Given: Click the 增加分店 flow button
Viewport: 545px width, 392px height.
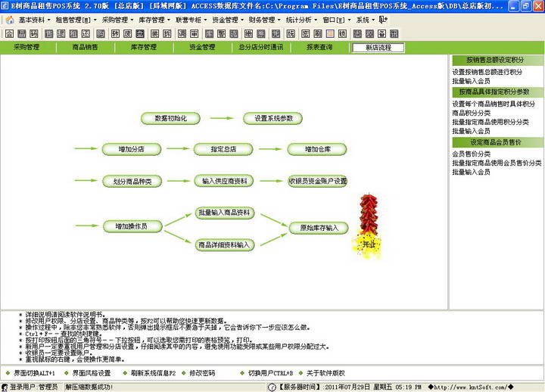Looking at the screenshot, I should coord(132,149).
